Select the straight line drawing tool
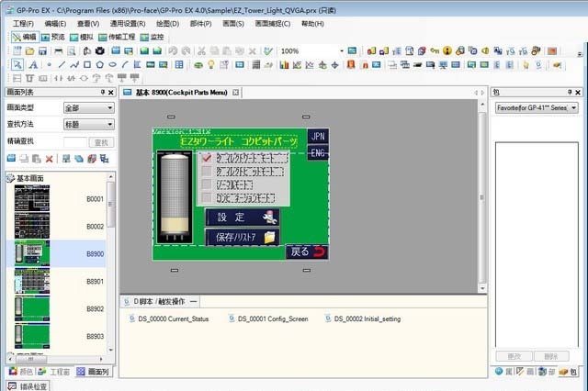 click(62, 65)
